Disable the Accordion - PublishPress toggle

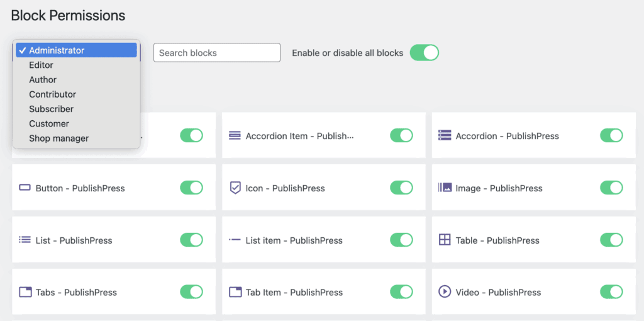click(611, 135)
